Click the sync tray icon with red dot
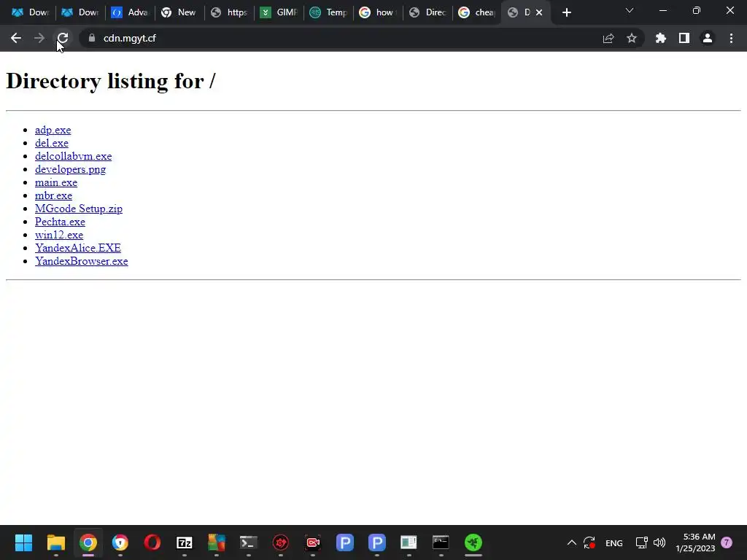The height and width of the screenshot is (560, 747). point(589,542)
